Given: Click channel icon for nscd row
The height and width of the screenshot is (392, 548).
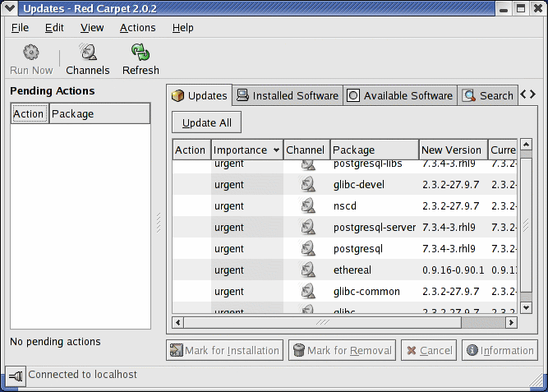Looking at the screenshot, I should click(308, 206).
